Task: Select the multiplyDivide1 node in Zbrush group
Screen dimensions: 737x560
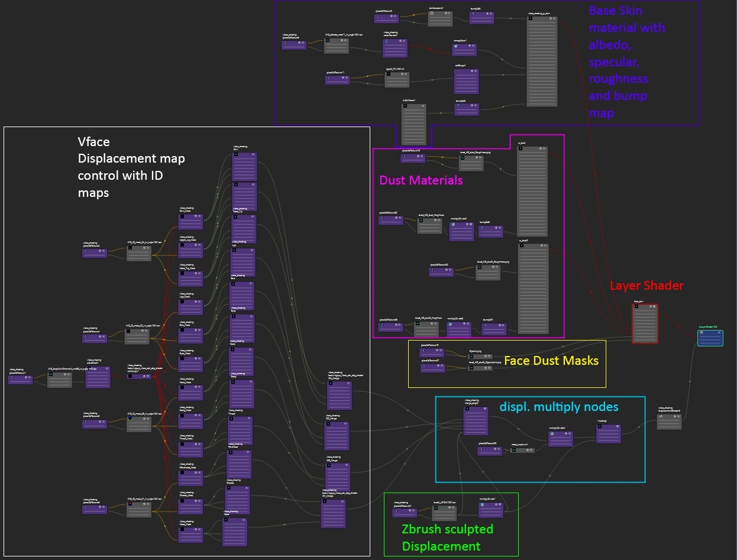Action: pos(491,510)
